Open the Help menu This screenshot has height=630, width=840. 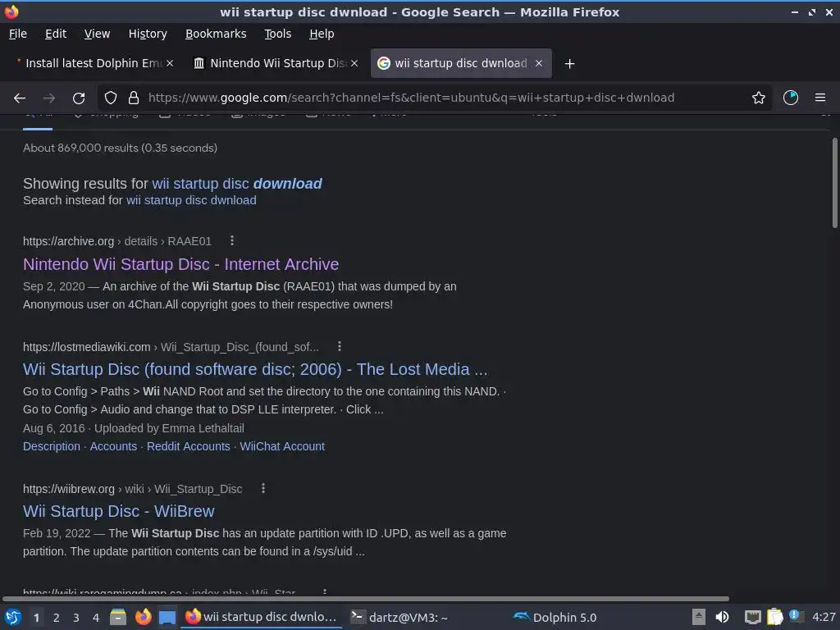click(322, 34)
